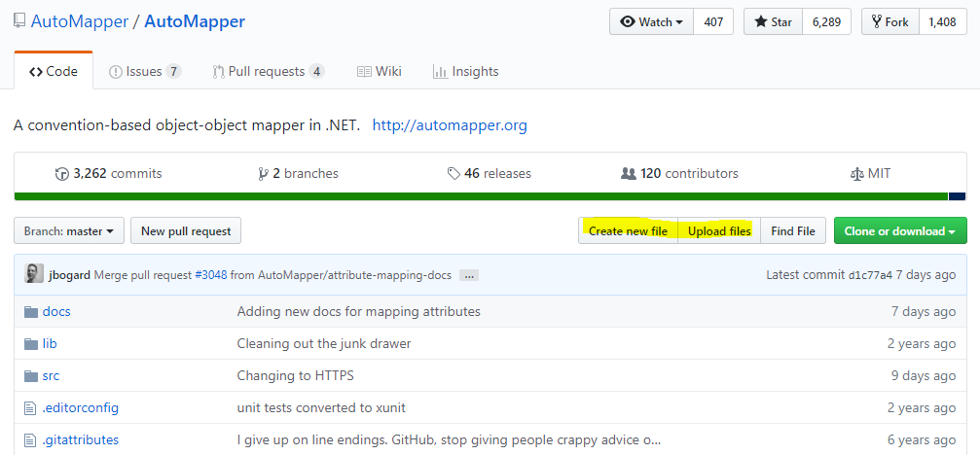Screen dimensions: 980x455
Task: Open the MIT license link
Action: (871, 173)
